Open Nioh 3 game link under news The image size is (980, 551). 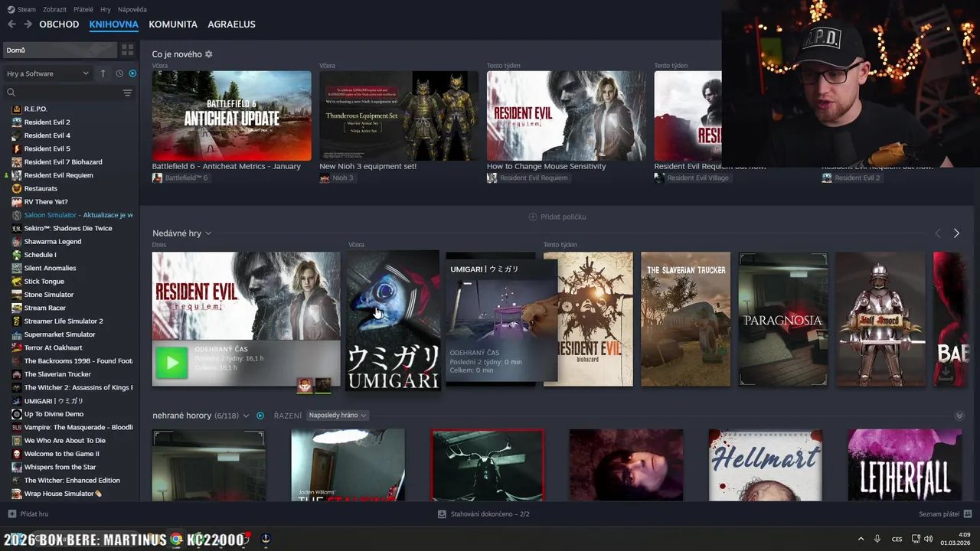click(337, 178)
